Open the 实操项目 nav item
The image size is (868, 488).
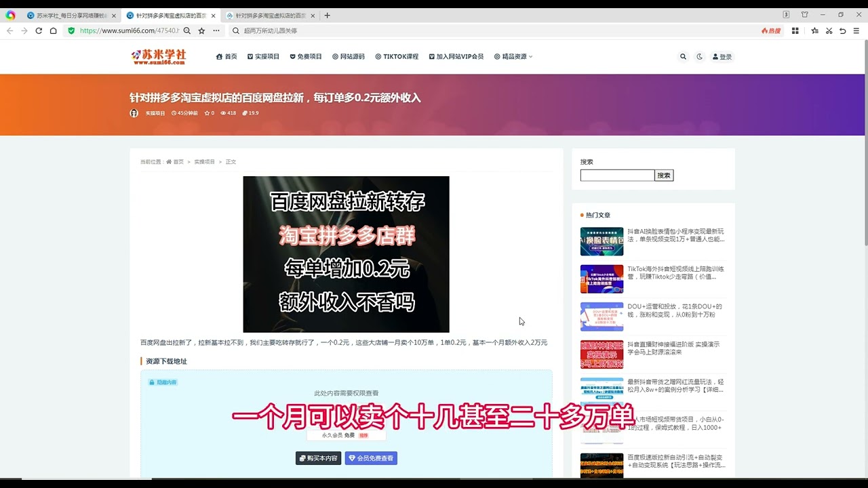point(263,57)
